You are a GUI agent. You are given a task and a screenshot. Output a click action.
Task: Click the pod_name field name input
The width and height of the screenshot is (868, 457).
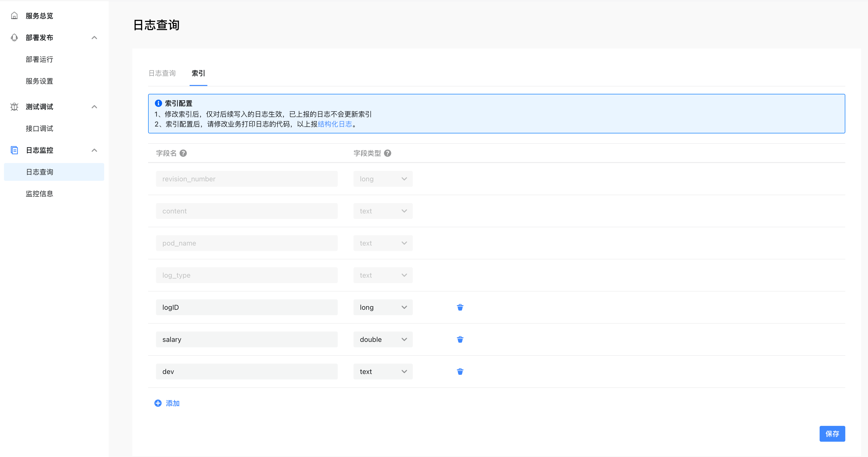point(247,243)
